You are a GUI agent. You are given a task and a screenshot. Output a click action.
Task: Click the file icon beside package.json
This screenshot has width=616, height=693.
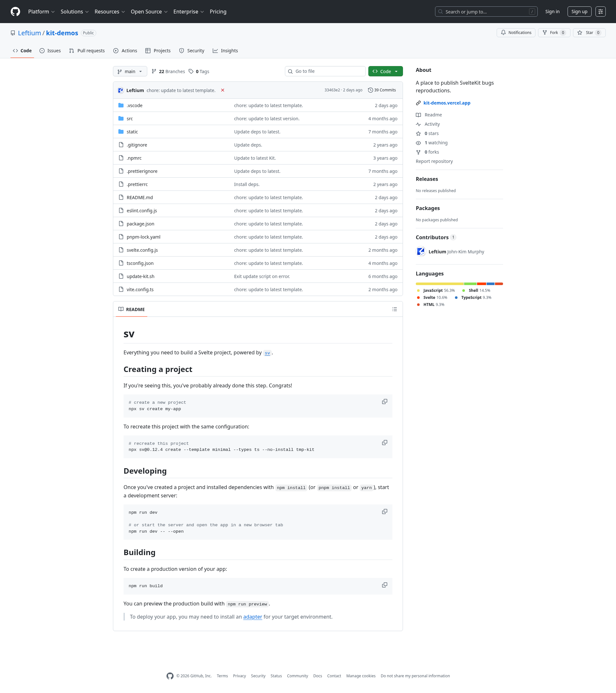(x=121, y=224)
